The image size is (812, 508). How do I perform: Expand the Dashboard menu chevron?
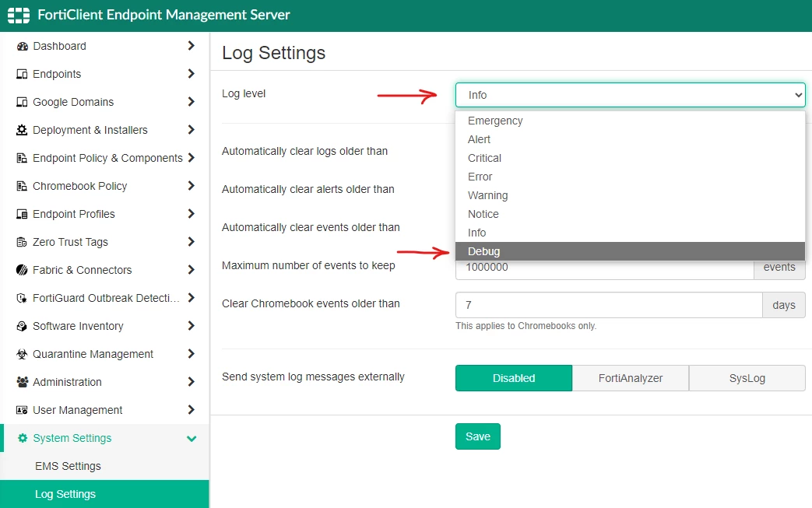coord(191,46)
